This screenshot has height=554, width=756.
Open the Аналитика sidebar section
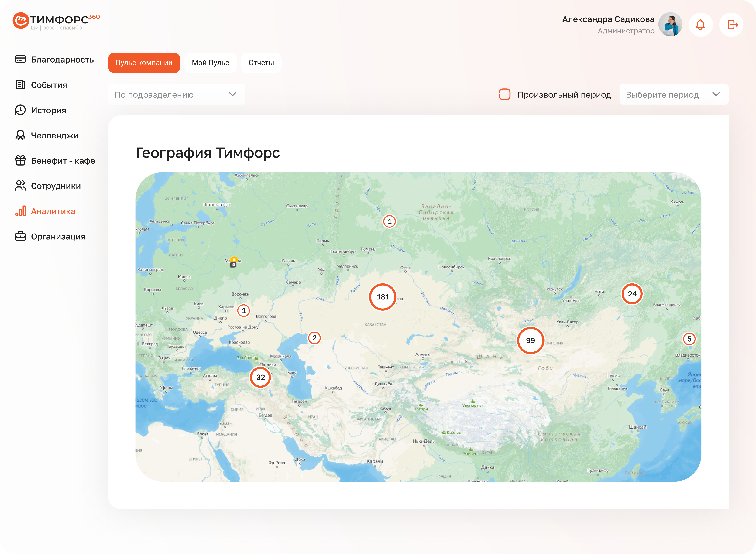[53, 211]
